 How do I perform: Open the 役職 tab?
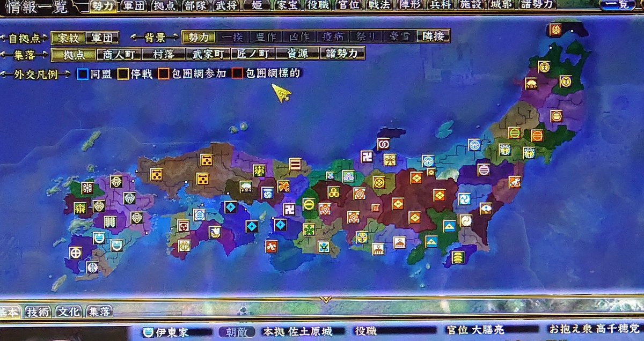pos(319,5)
